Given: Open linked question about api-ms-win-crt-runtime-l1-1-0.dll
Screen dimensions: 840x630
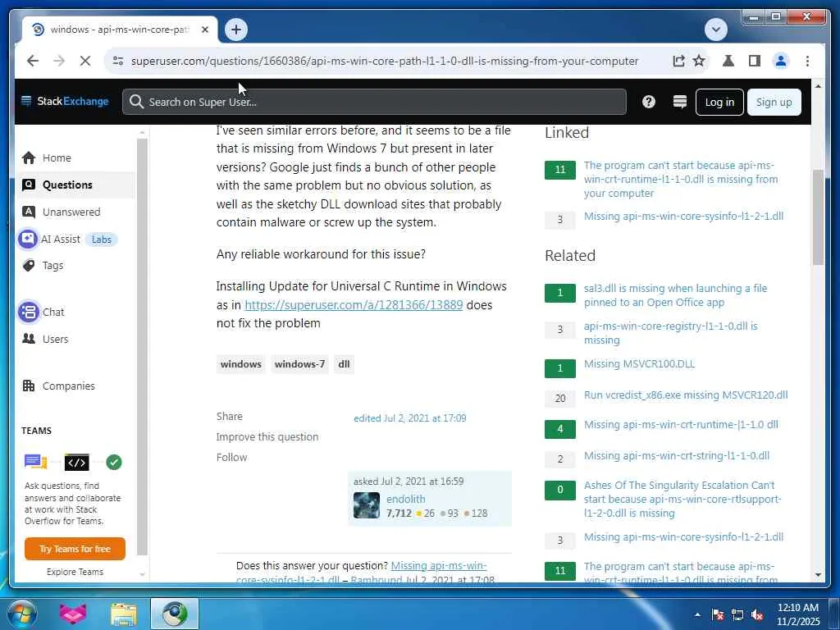Looking at the screenshot, I should coord(680,179).
